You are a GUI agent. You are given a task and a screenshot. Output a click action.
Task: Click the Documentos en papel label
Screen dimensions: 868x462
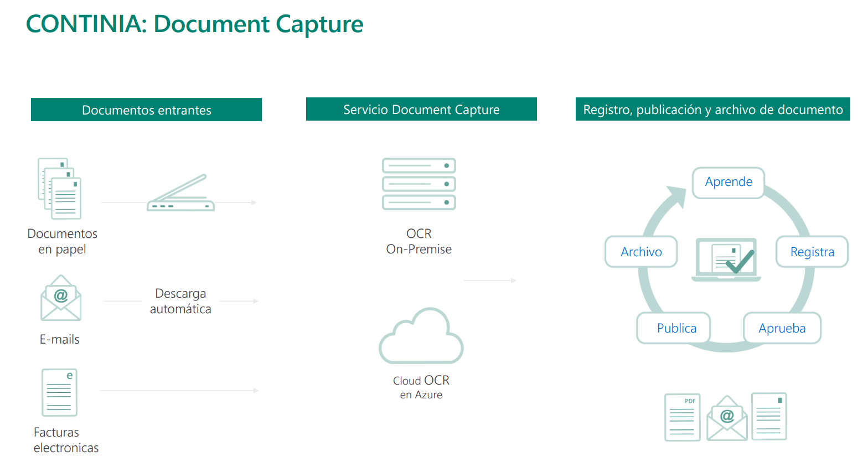[62, 241]
